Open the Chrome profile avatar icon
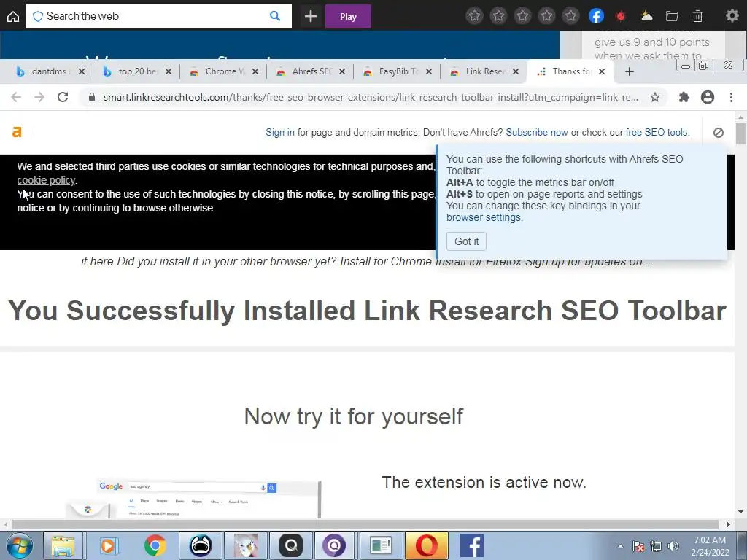This screenshot has width=747, height=560. point(708,97)
